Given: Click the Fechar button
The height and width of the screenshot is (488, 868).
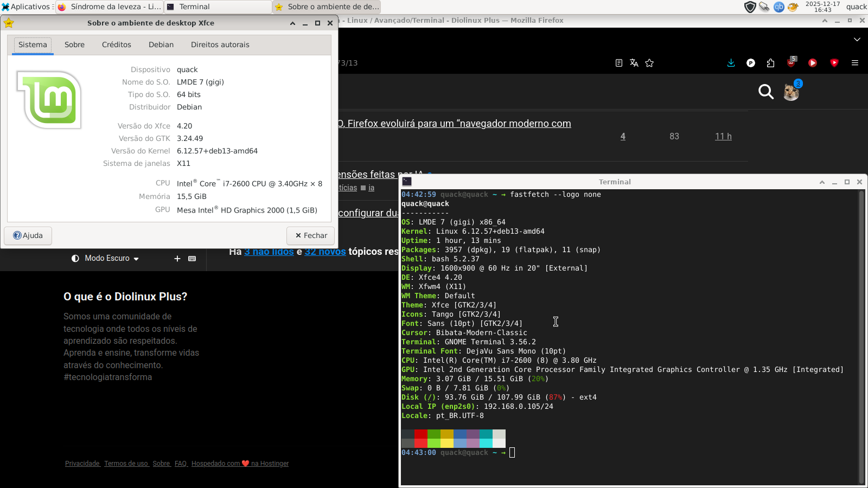Looking at the screenshot, I should (x=311, y=235).
